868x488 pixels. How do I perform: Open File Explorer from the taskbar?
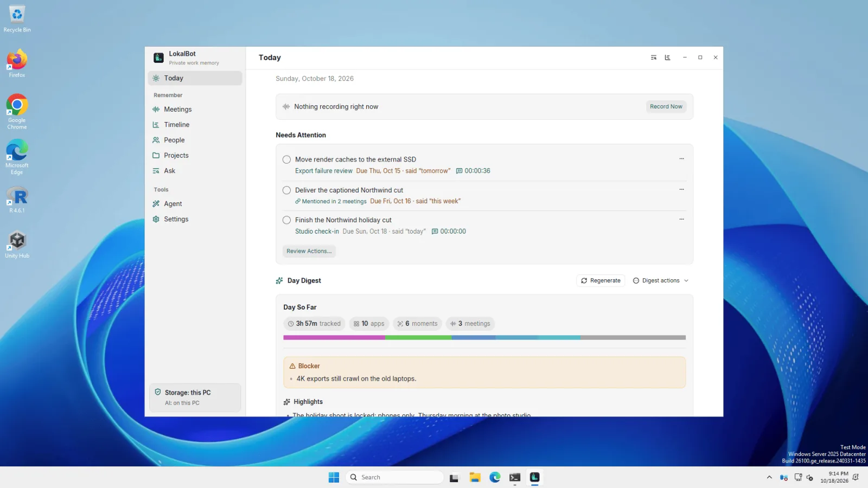point(475,477)
